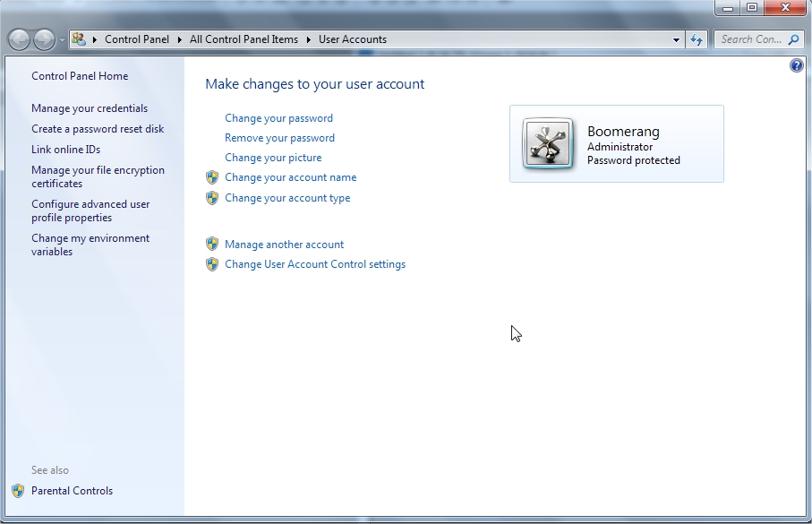Image resolution: width=812 pixels, height=524 pixels.
Task: Click Manage another account
Action: [x=285, y=245]
